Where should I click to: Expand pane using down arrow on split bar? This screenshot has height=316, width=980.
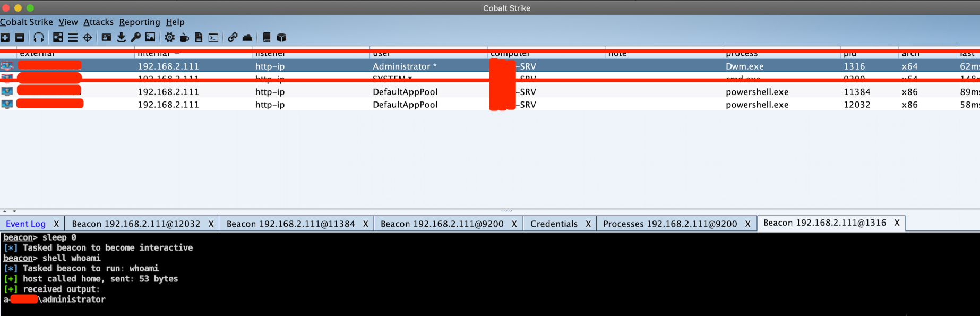click(x=14, y=211)
